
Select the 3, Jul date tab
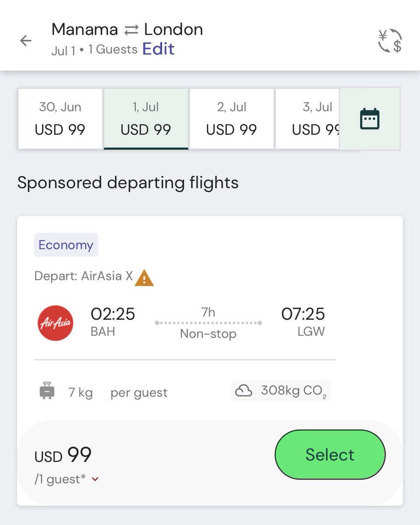tap(308, 119)
